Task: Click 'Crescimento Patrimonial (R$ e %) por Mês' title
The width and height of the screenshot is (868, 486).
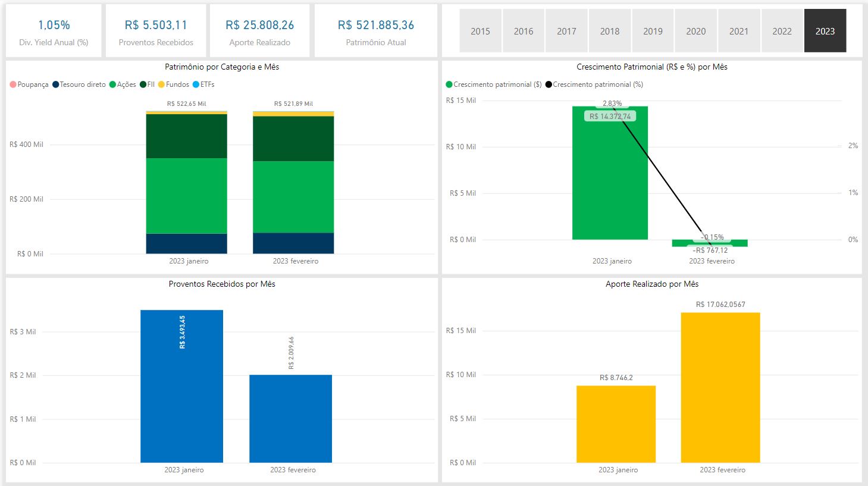Action: (x=652, y=67)
